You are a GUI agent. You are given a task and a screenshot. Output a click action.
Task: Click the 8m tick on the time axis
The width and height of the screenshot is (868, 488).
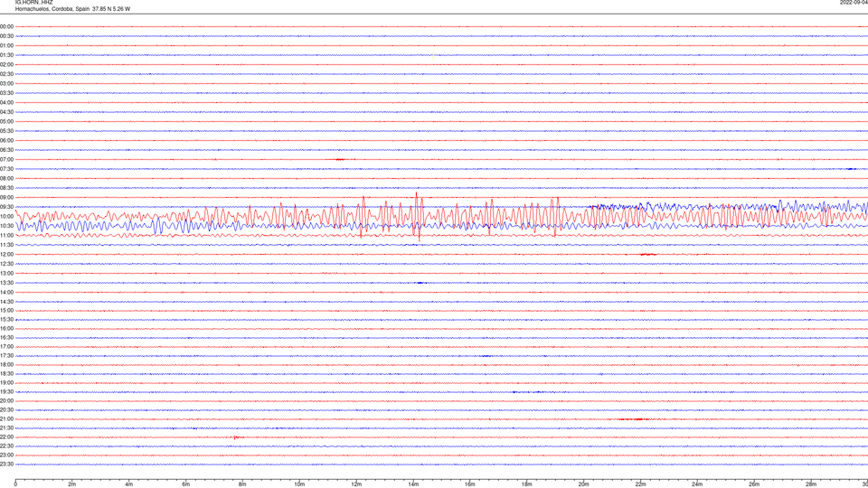242,484
